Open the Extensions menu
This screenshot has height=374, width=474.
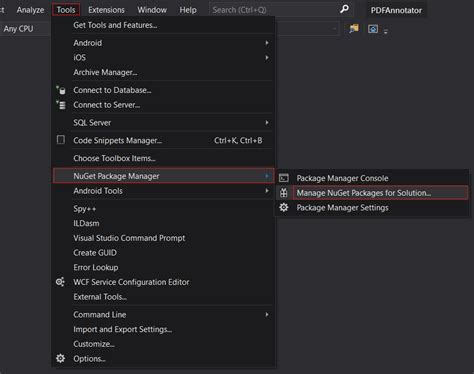[x=106, y=10]
